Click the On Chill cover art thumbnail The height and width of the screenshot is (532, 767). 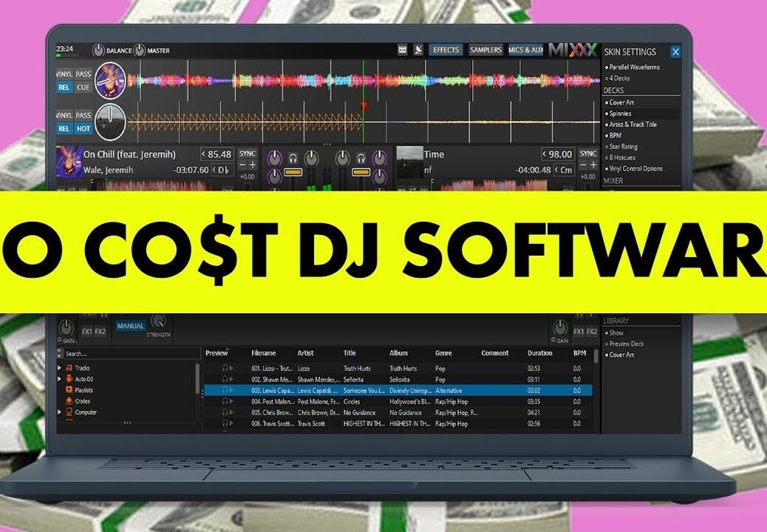coord(69,161)
